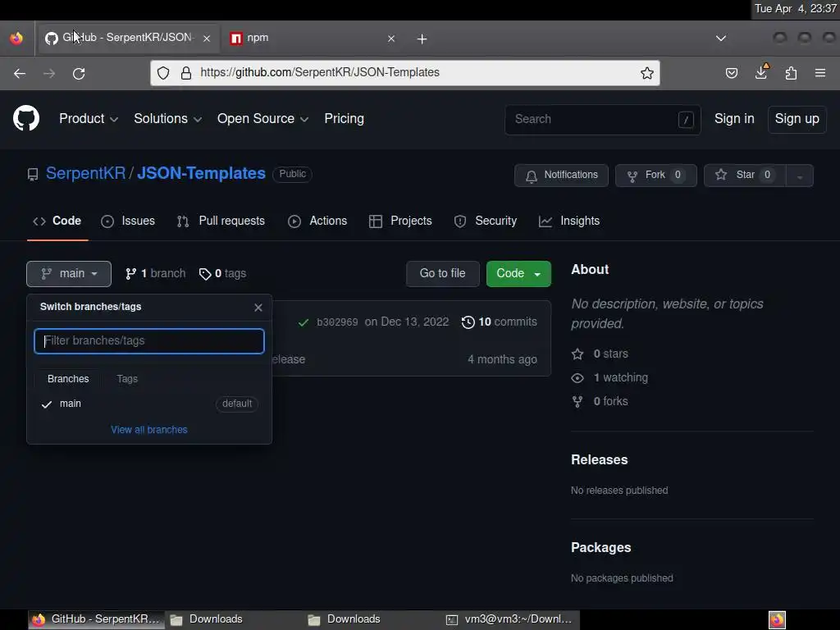This screenshot has height=630, width=840.
Task: Click the Firefox icon in system tray
Action: pos(777,620)
